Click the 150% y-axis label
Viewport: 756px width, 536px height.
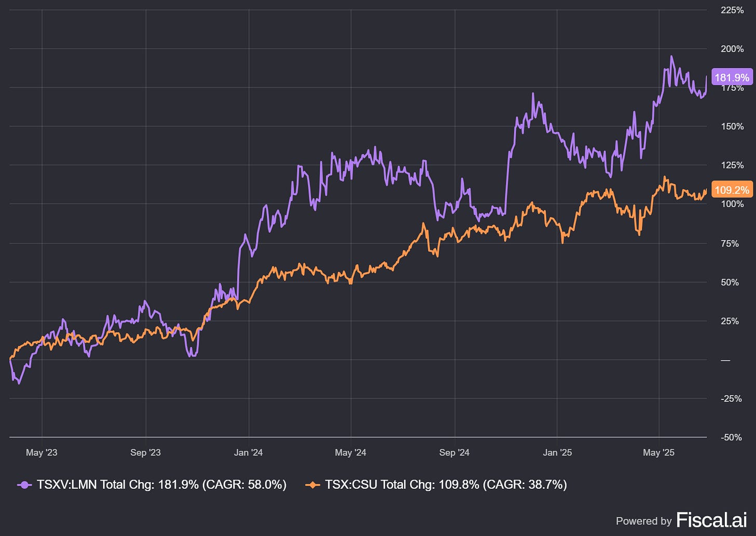point(732,126)
